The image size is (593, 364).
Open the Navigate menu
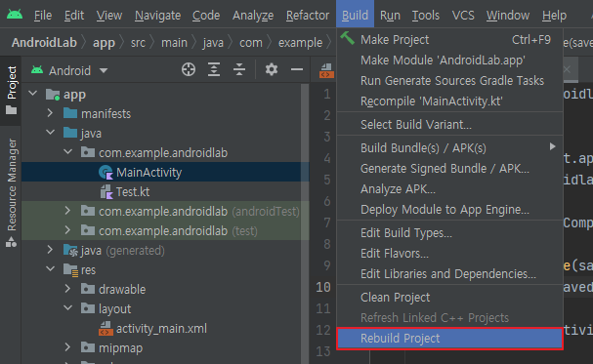click(157, 16)
